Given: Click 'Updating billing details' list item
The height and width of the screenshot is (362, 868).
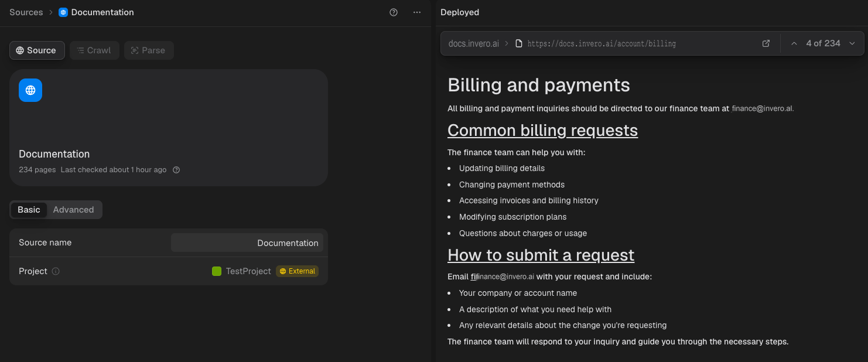Looking at the screenshot, I should pyautogui.click(x=502, y=168).
